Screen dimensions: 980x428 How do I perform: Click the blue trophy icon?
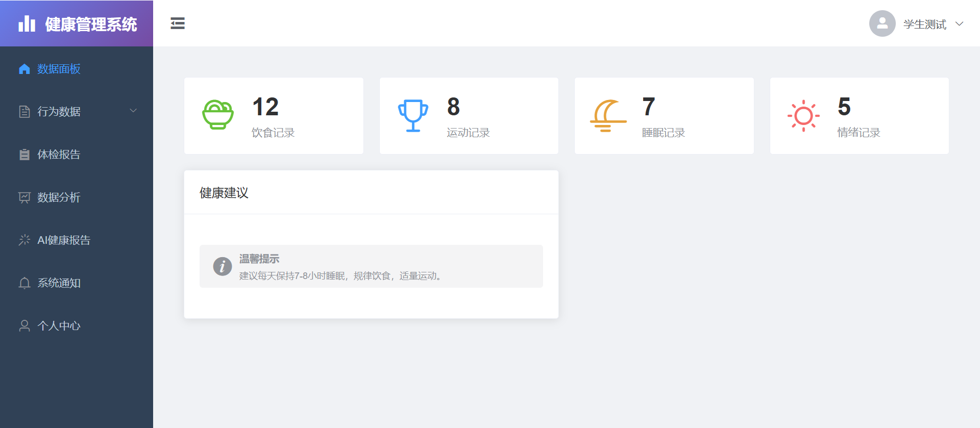413,116
